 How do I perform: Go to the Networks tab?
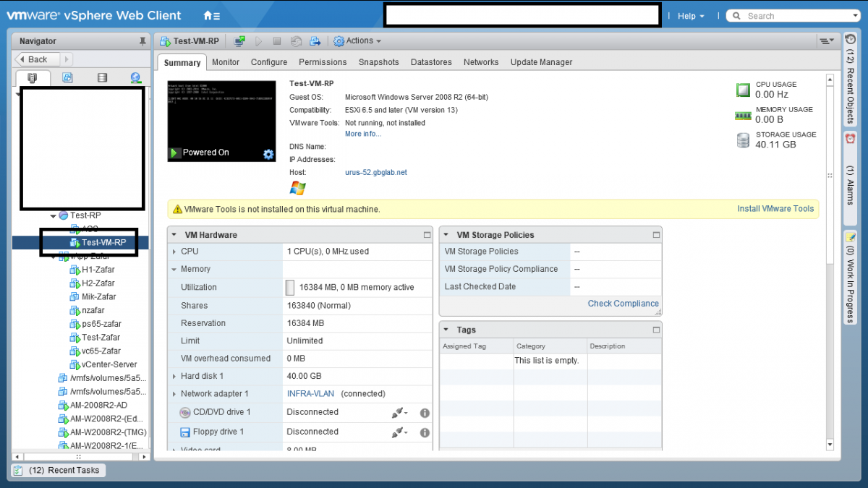[x=481, y=62]
